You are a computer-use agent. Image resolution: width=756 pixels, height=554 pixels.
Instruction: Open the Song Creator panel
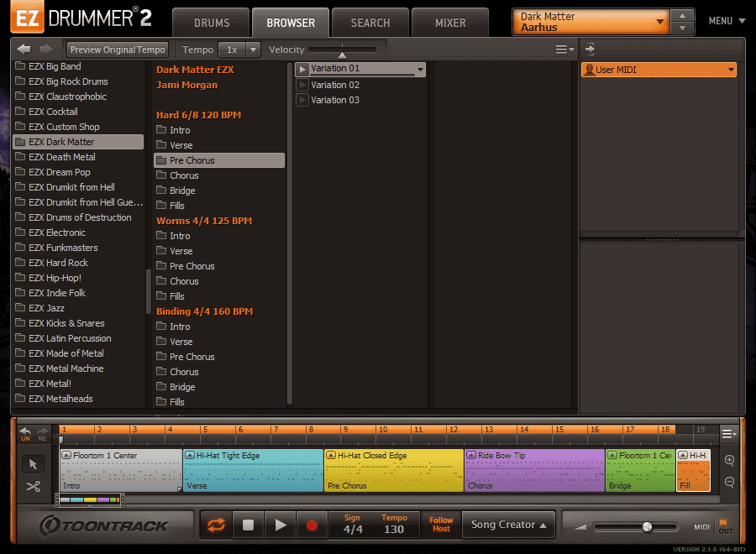(x=509, y=525)
